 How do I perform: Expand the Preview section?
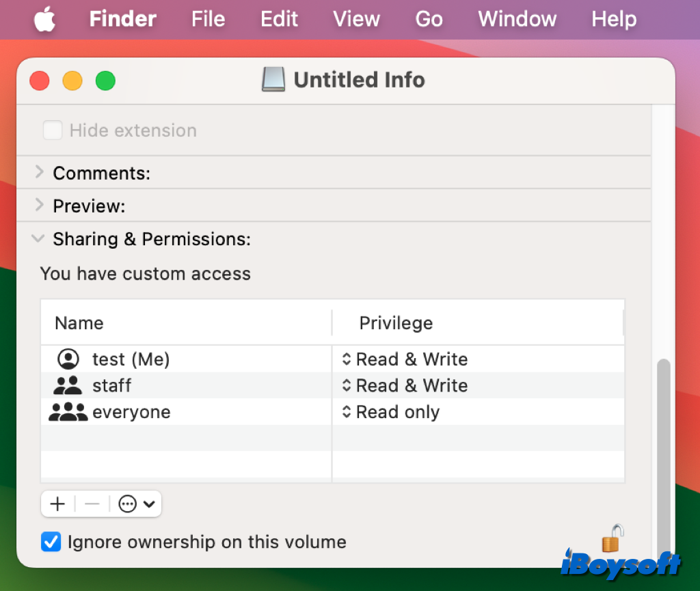[39, 205]
